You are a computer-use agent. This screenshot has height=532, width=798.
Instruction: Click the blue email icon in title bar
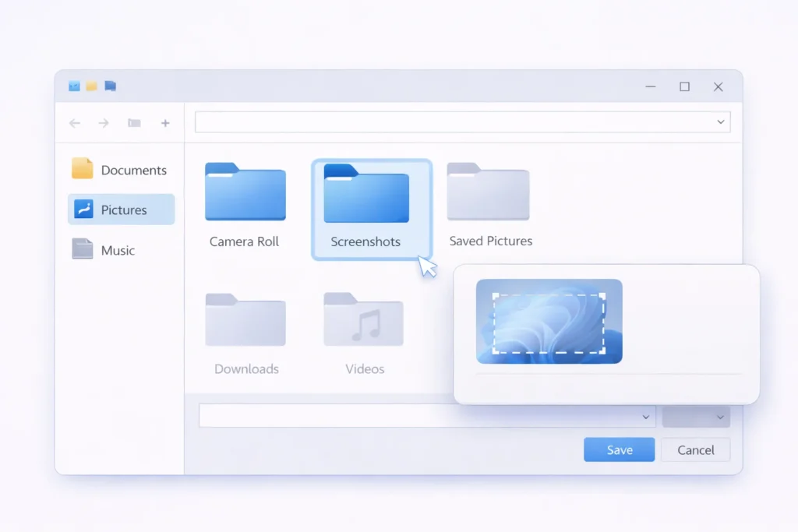click(x=74, y=86)
